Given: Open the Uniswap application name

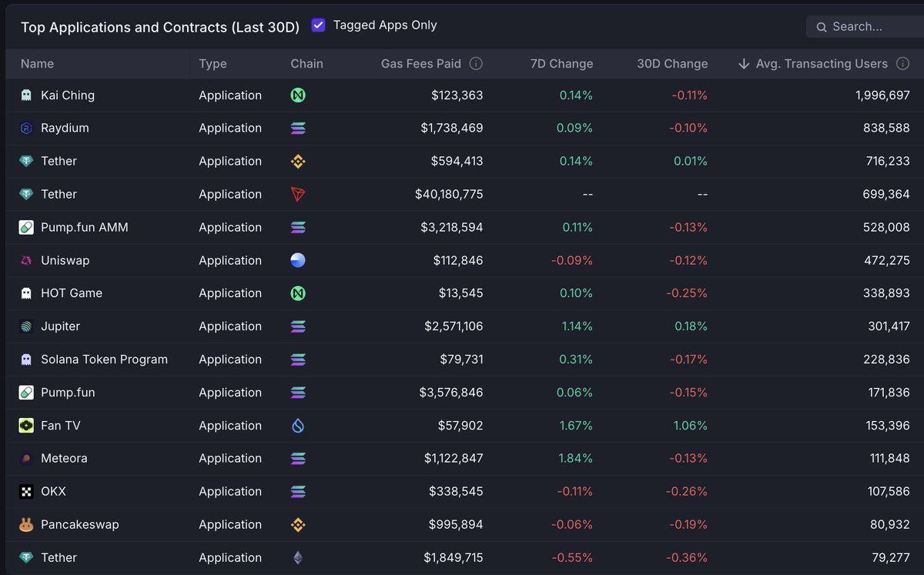Looking at the screenshot, I should (65, 261).
